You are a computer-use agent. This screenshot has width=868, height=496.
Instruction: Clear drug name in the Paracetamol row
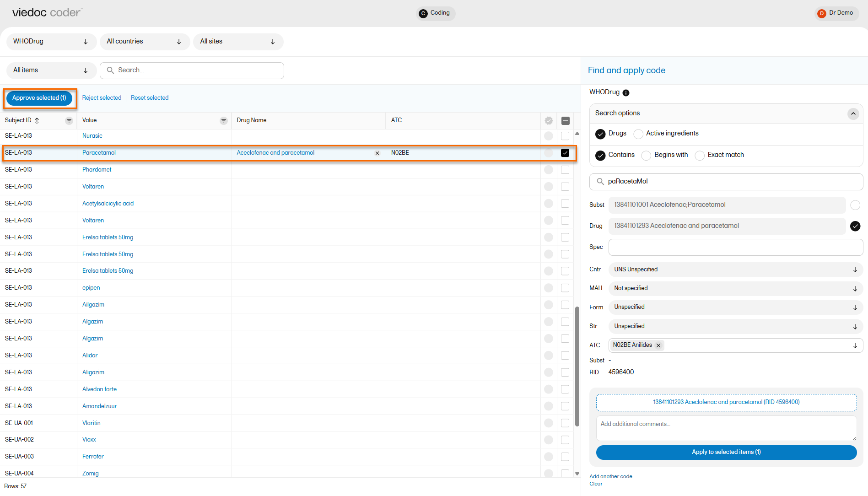click(377, 153)
